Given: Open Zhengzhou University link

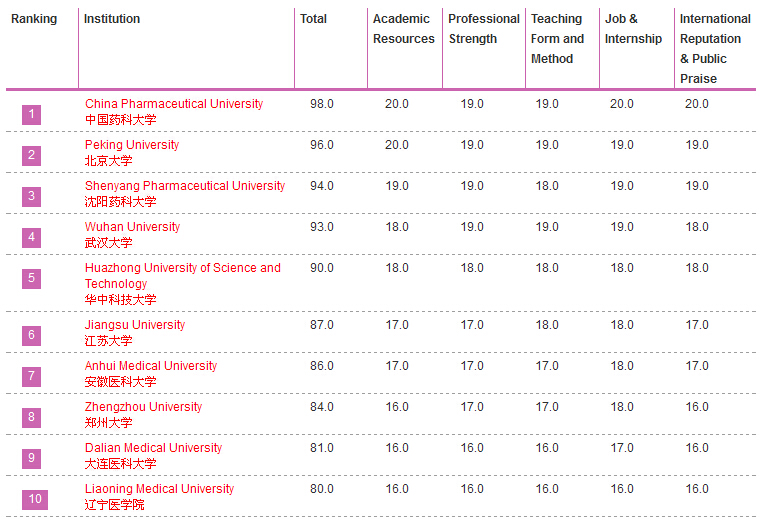Looking at the screenshot, I should [x=143, y=407].
